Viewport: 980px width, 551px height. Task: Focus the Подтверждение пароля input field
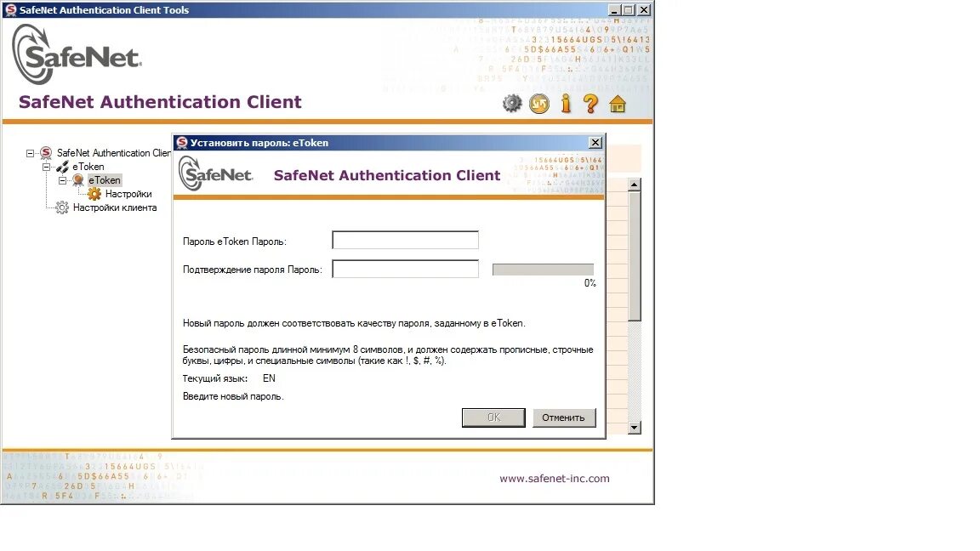405,269
